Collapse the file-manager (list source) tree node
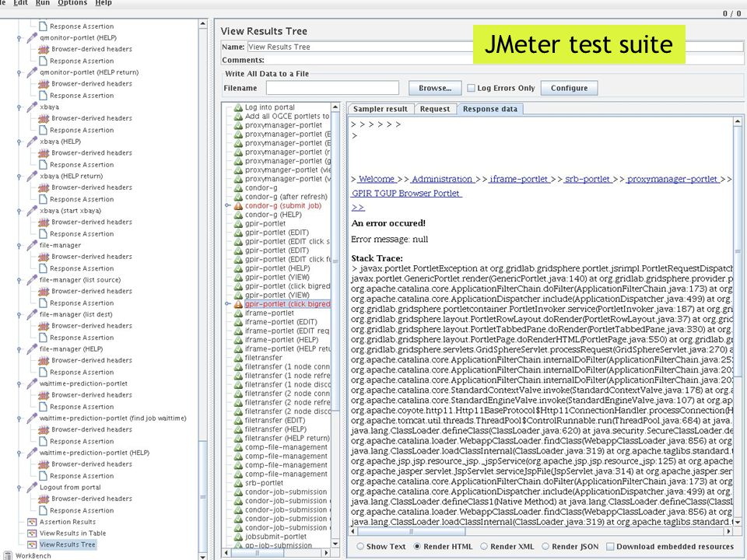The image size is (747, 560). tap(19, 280)
